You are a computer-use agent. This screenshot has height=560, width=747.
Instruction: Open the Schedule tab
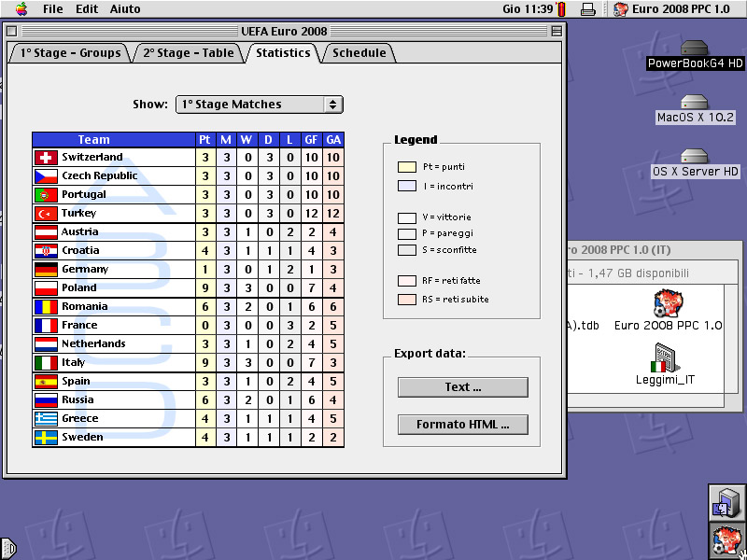click(359, 53)
